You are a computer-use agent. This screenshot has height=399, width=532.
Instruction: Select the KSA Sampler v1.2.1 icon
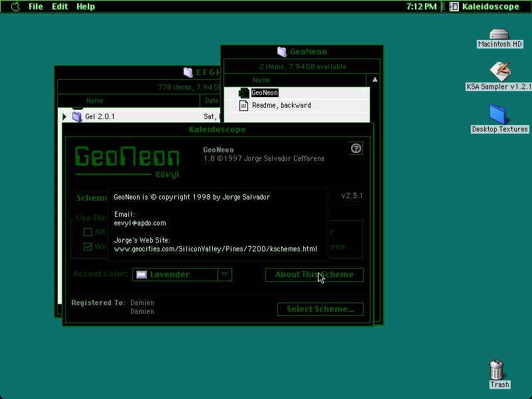tap(500, 71)
